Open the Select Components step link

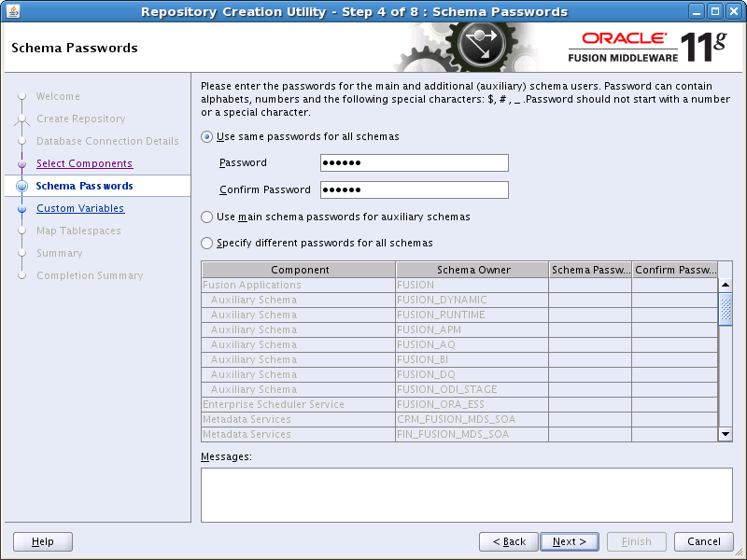click(x=84, y=163)
